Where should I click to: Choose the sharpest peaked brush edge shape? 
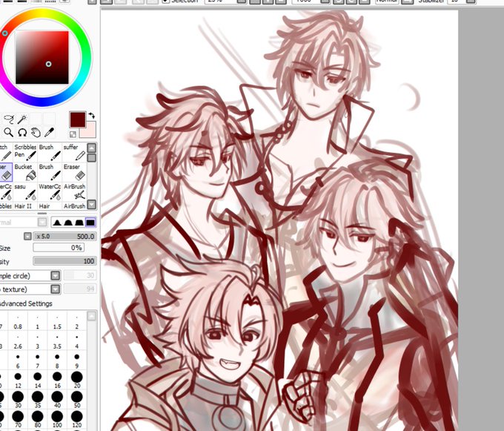click(57, 223)
